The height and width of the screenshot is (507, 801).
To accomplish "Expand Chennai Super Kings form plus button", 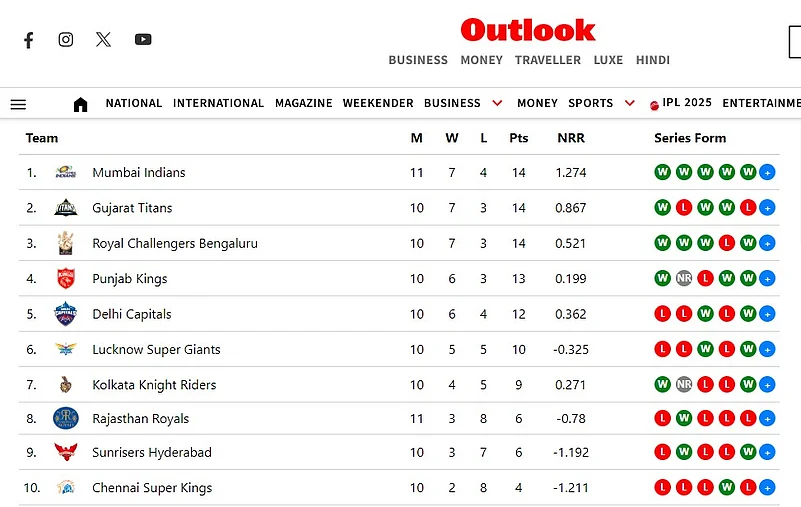I will (767, 488).
